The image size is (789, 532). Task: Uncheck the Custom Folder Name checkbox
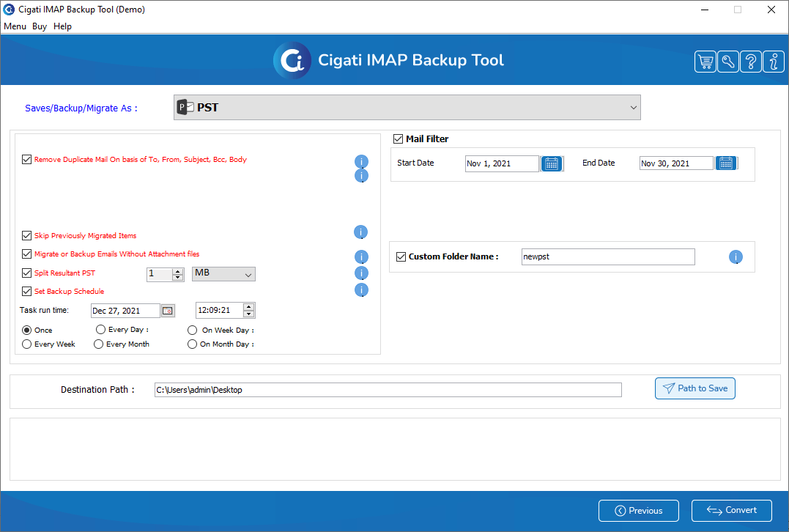coord(401,256)
